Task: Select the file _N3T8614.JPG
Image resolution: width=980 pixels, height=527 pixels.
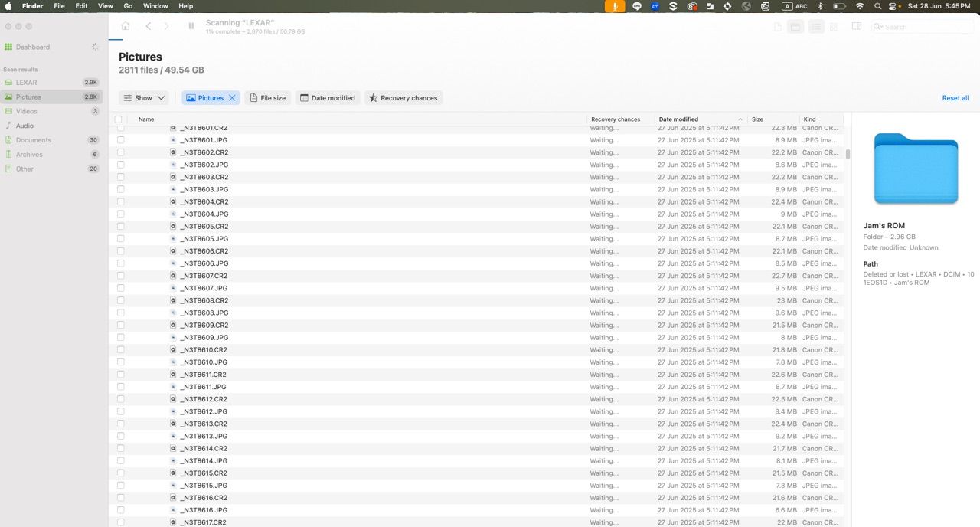Action: 204,460
